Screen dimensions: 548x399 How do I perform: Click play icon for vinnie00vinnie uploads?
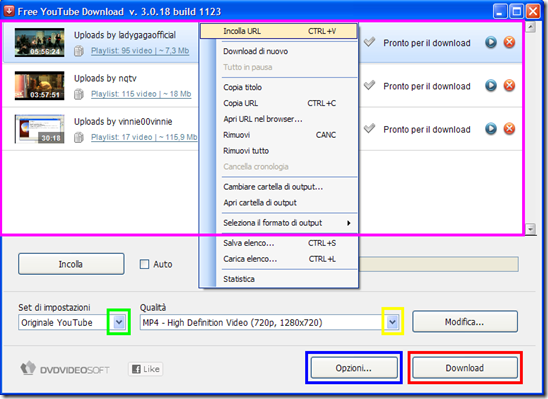coord(491,129)
